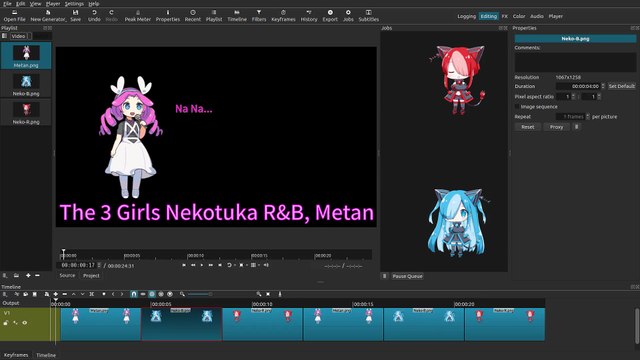Lift the selected clip from timeline
Screen dimensions: 640x360
[x=73, y=294]
